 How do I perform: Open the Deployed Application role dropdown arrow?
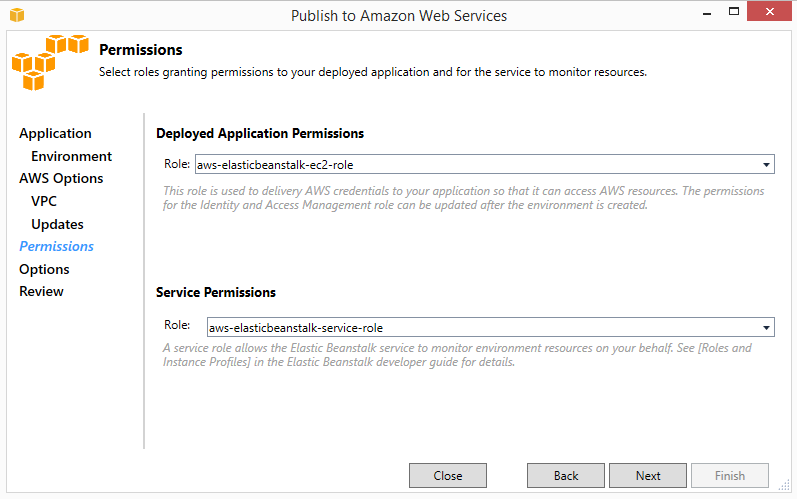pos(765,165)
